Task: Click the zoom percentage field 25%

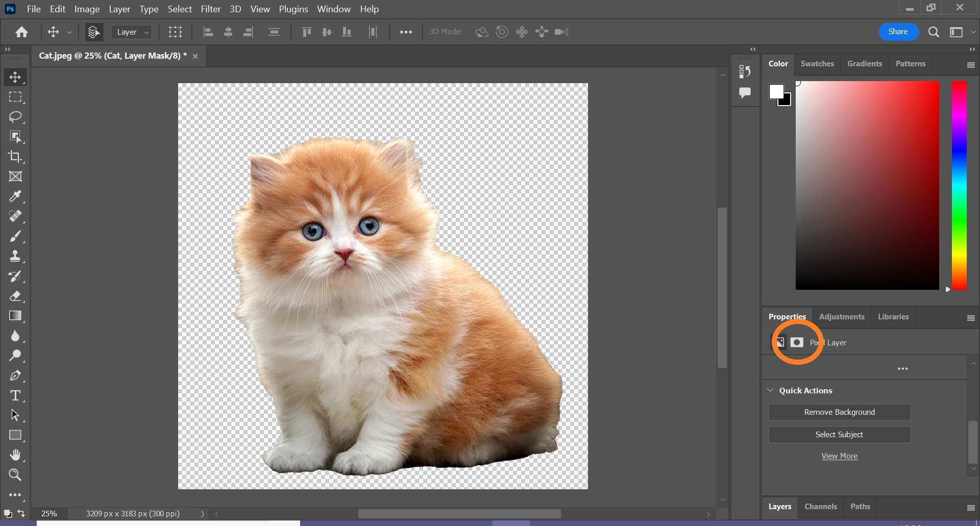Action: click(49, 514)
